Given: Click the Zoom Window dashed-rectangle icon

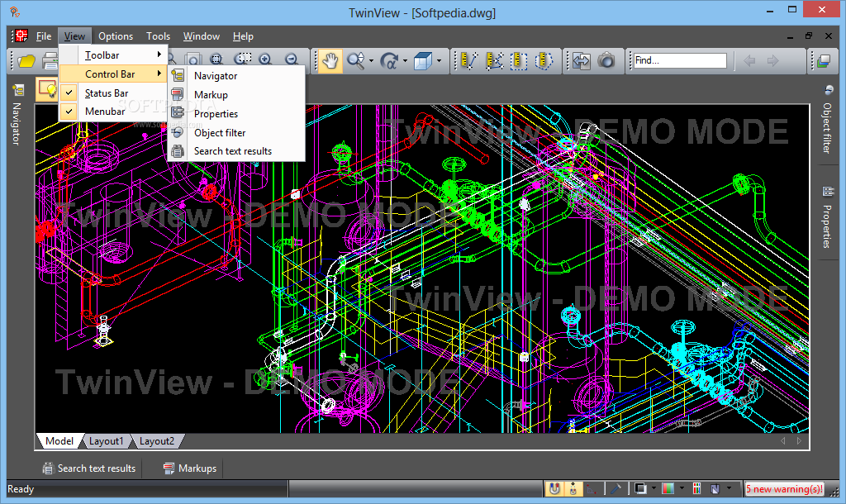Looking at the screenshot, I should (x=242, y=59).
